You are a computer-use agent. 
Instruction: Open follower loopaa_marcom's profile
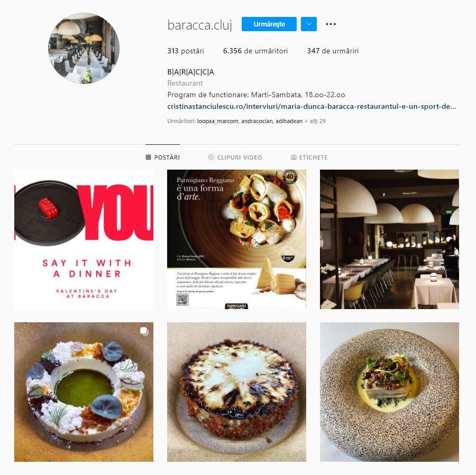217,121
